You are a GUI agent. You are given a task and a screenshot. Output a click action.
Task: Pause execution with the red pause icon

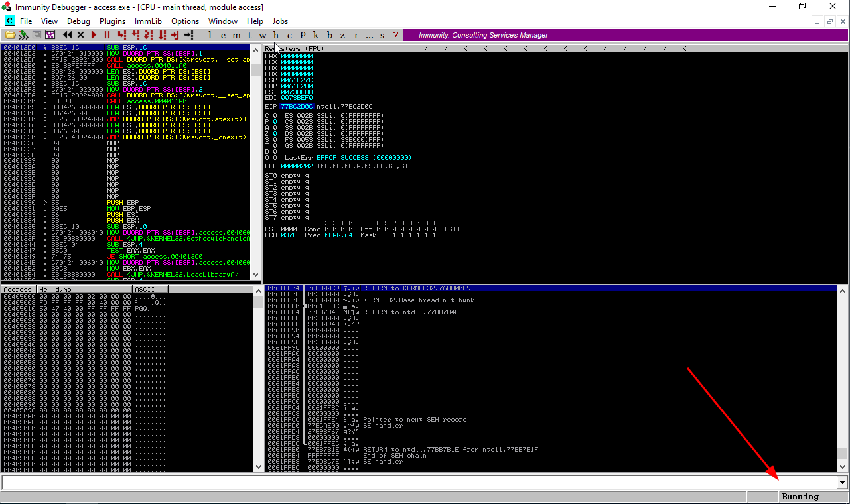click(x=107, y=35)
